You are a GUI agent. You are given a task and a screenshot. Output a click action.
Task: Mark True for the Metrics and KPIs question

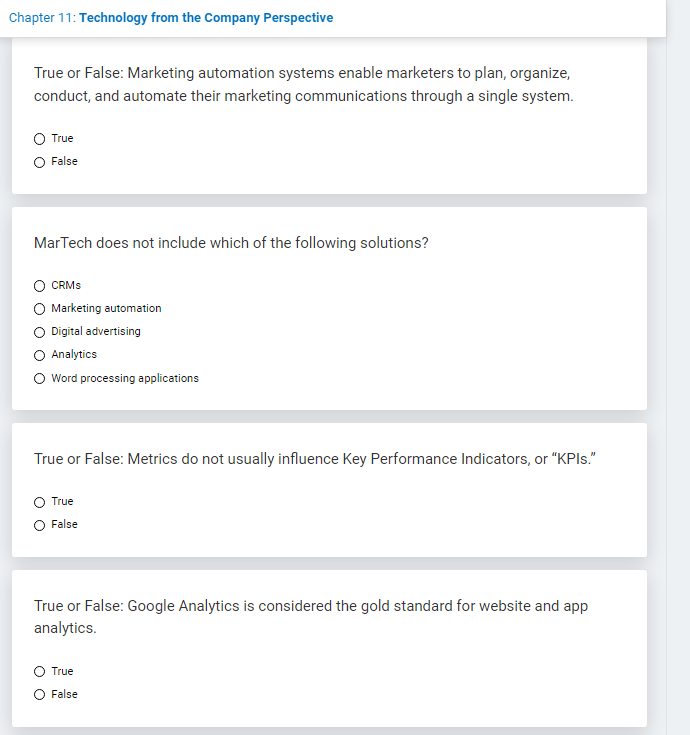(40, 502)
